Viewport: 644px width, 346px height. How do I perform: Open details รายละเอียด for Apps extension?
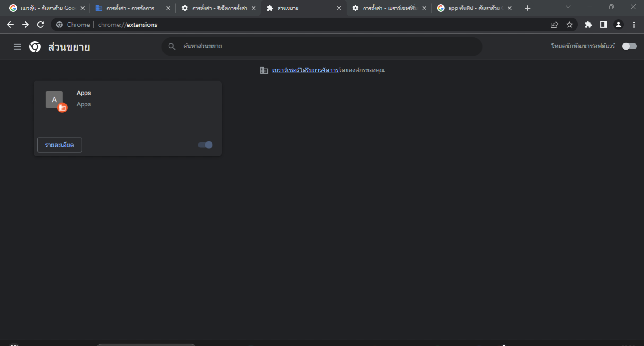(59, 145)
